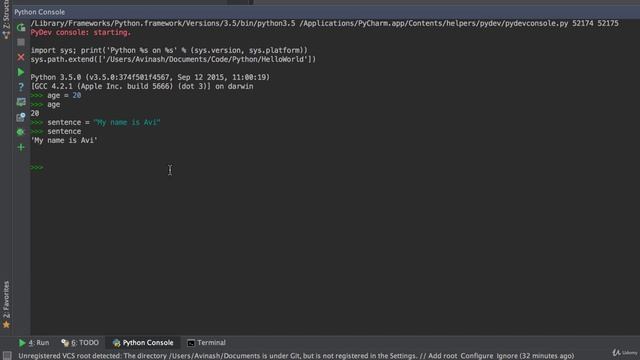Click the green Execute current statement arrow
This screenshot has width=640, height=360.
(21, 72)
